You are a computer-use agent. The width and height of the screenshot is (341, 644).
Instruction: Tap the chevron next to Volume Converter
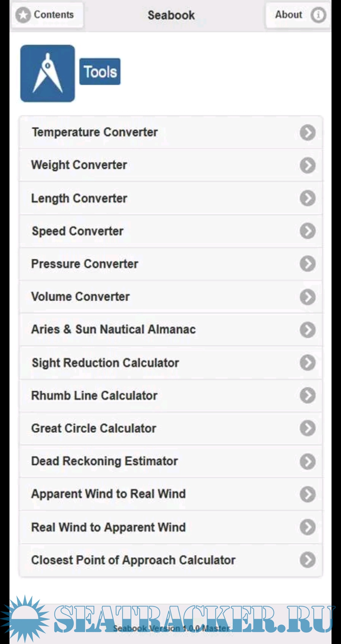point(308,297)
